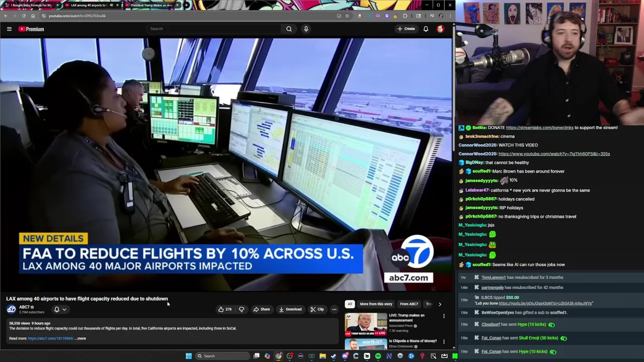The height and width of the screenshot is (362, 644).
Task: Open more actions ellipsis under the video
Action: (334, 309)
